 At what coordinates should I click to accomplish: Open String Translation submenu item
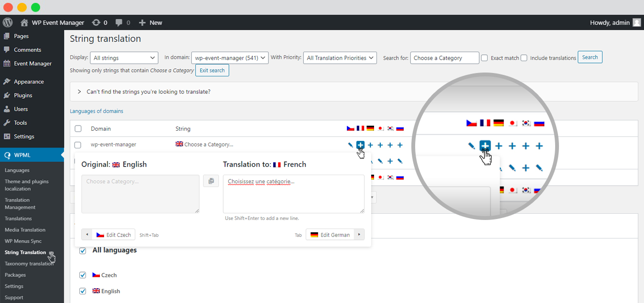pos(25,252)
